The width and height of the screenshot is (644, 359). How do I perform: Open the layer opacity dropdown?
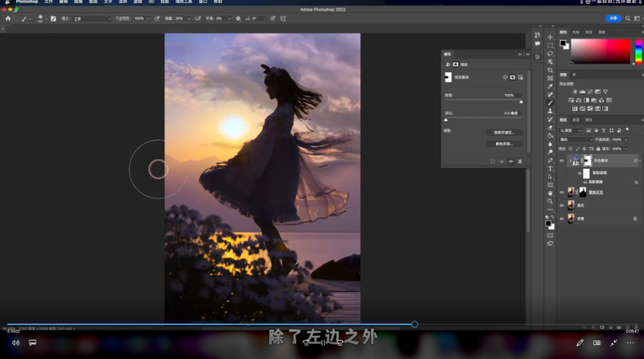[626, 139]
